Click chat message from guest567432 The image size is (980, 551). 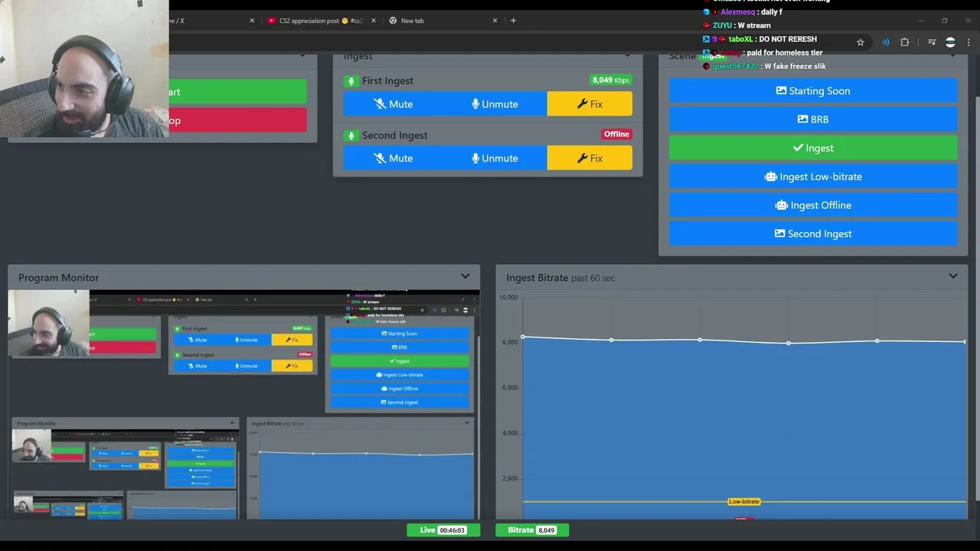click(764, 66)
